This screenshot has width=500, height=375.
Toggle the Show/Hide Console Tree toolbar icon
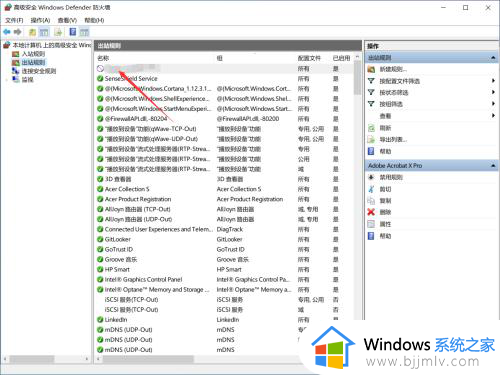[x=44, y=32]
